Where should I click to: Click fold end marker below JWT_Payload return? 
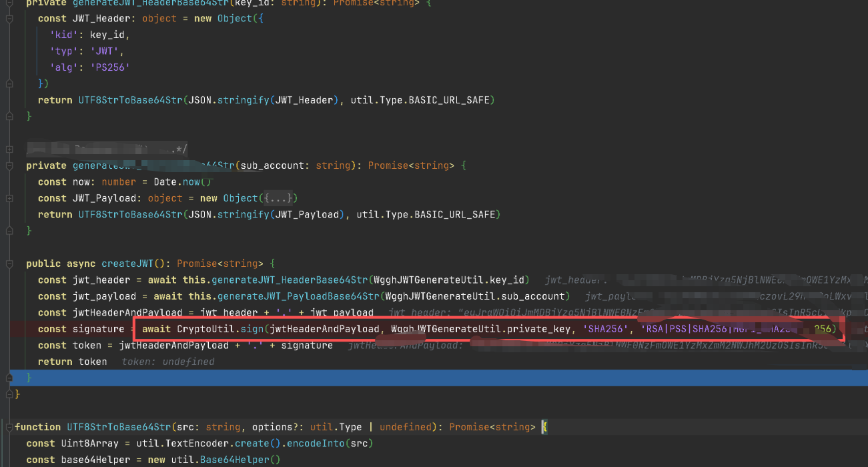(9, 231)
